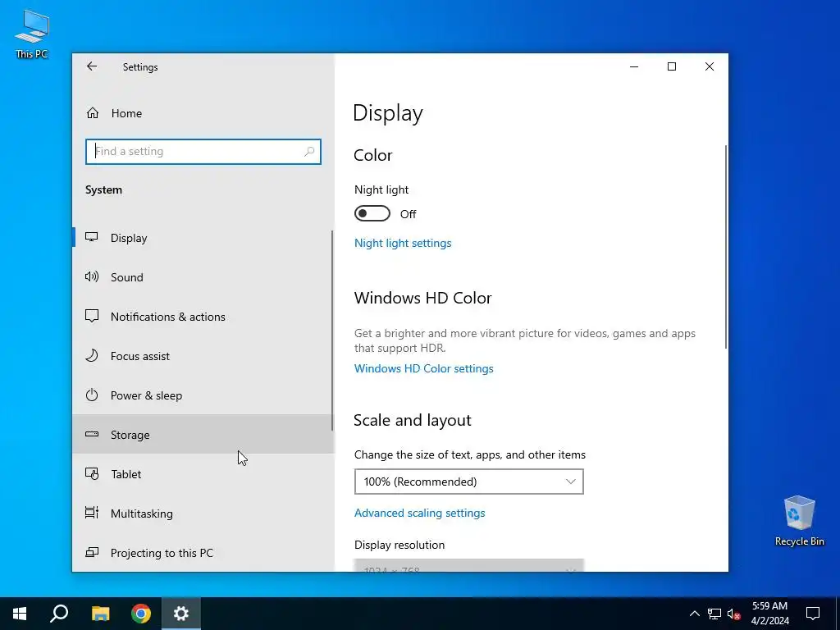Open Night light settings link
Image resolution: width=840 pixels, height=630 pixels.
point(403,243)
